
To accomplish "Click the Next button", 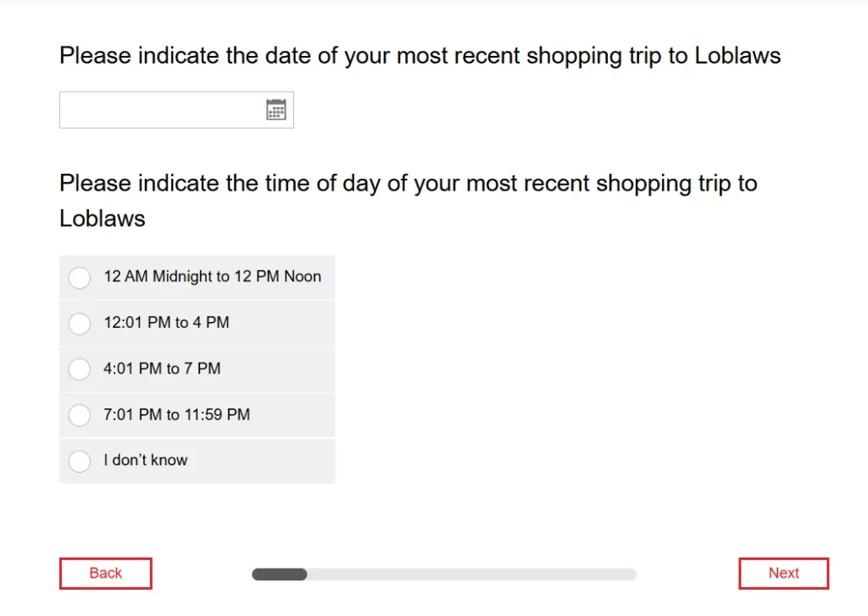I will 782,573.
